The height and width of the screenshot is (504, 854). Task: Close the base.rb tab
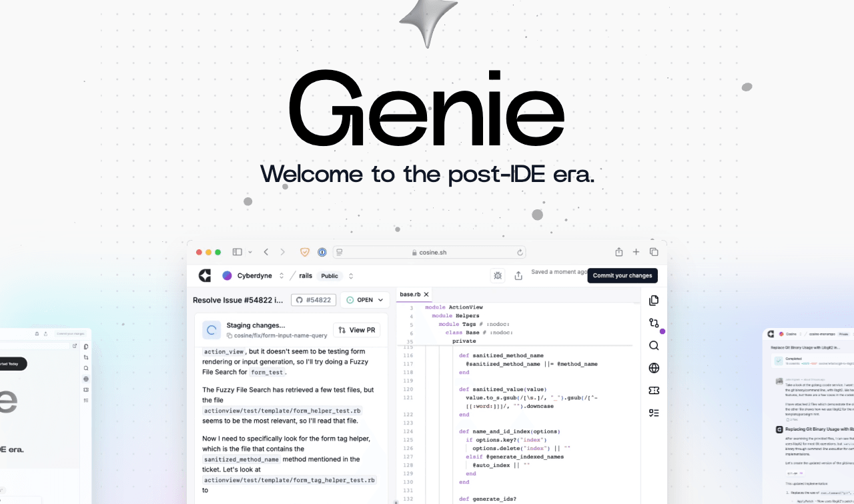pos(426,294)
